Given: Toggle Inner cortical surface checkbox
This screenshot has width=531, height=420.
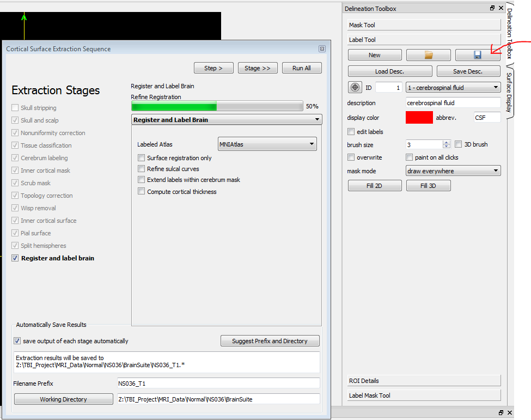Looking at the screenshot, I should [15, 221].
